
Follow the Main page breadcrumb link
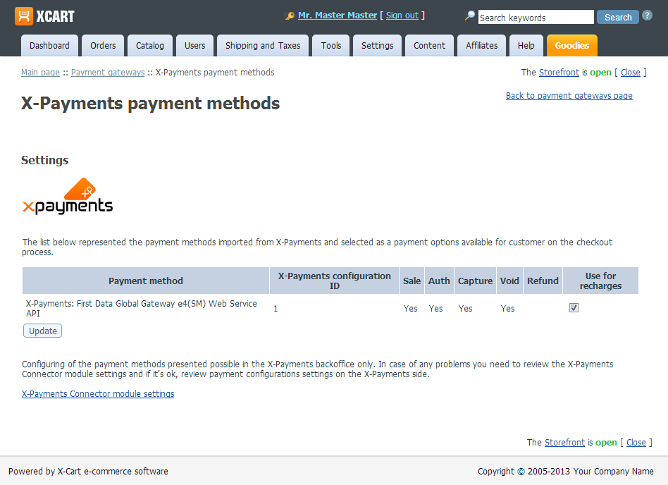click(40, 72)
